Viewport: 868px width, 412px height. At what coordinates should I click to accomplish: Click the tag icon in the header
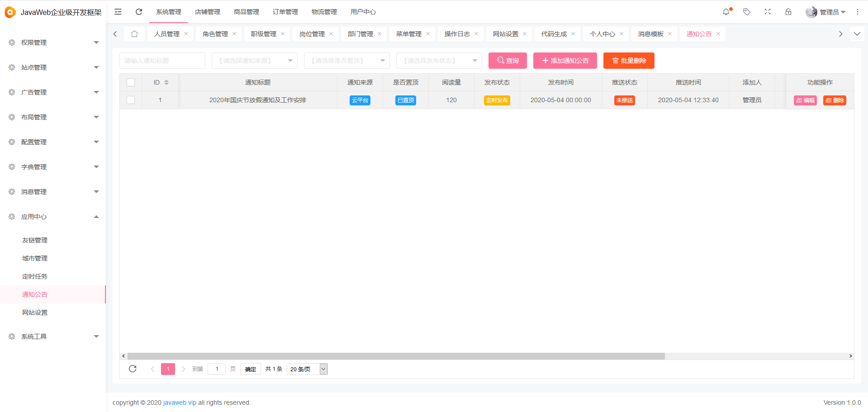pyautogui.click(x=746, y=12)
